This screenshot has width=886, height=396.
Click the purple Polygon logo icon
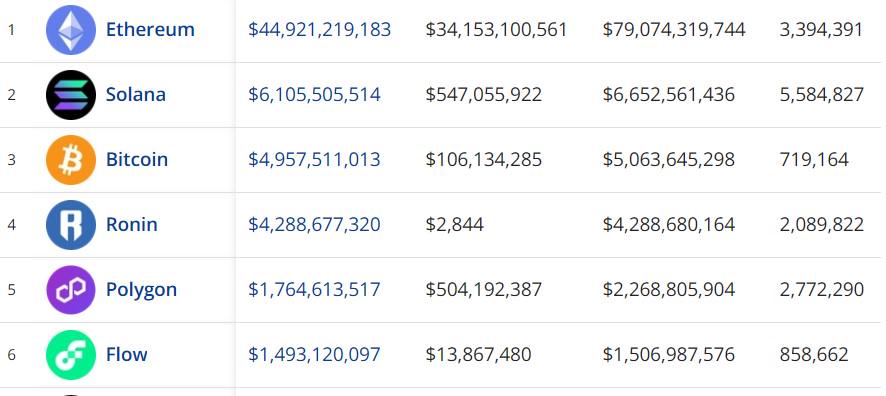(71, 290)
